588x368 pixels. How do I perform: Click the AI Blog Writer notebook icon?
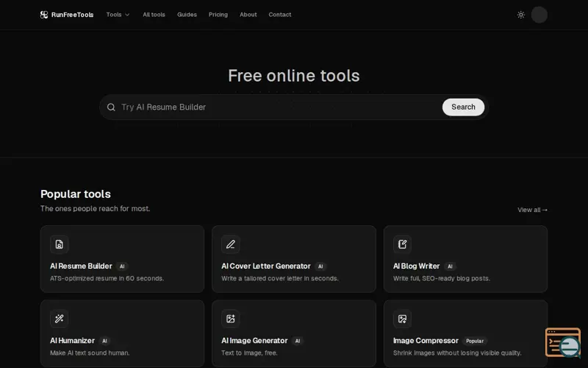coord(402,244)
